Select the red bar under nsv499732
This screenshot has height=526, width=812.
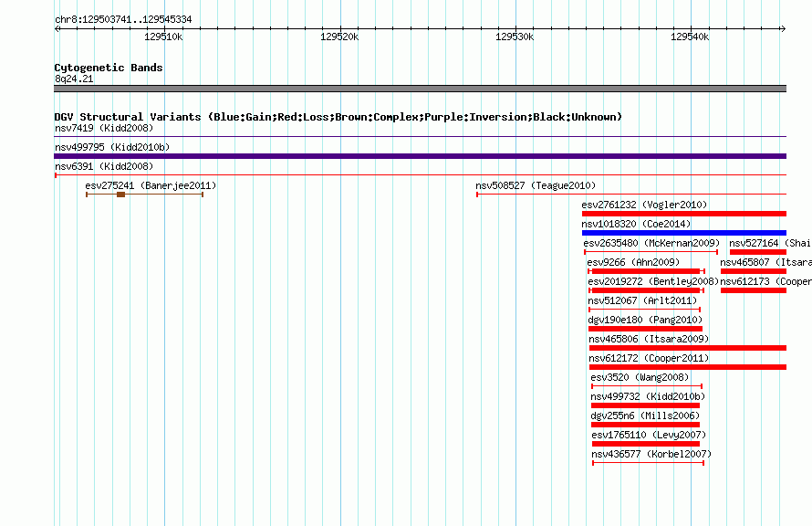point(645,405)
